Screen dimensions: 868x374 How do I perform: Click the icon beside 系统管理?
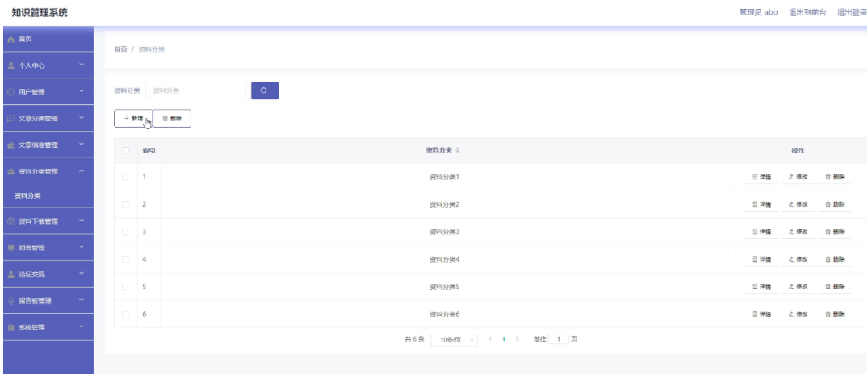11,327
